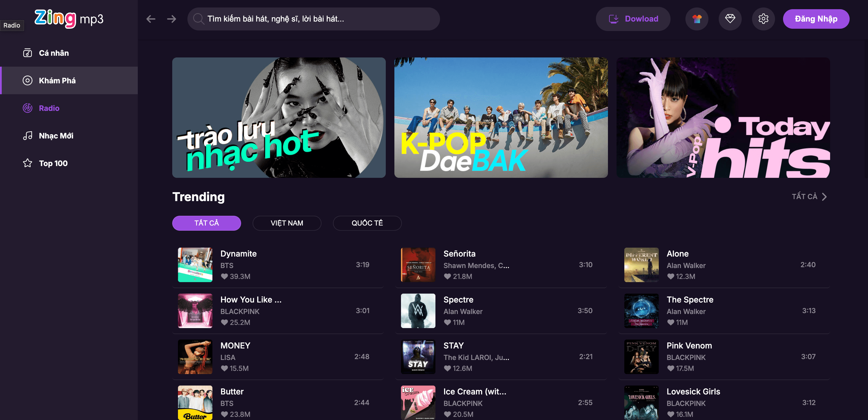Click the download icon in Download button

[614, 19]
